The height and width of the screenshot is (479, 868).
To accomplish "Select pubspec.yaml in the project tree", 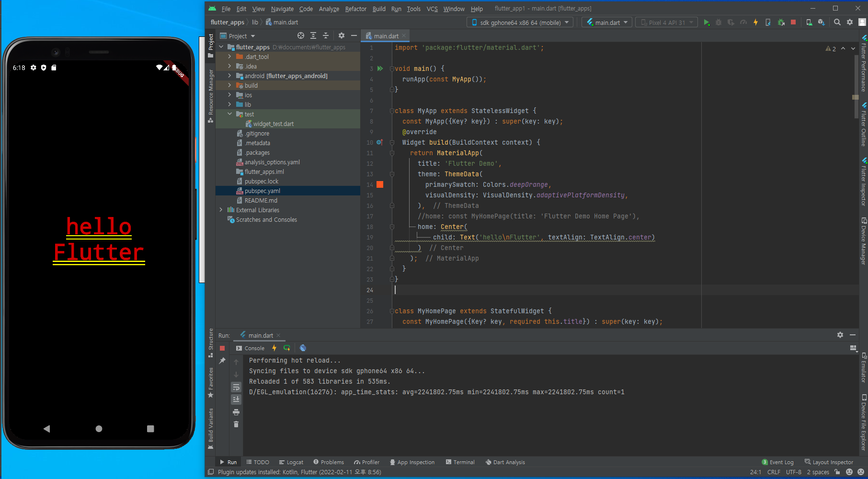I will [262, 191].
